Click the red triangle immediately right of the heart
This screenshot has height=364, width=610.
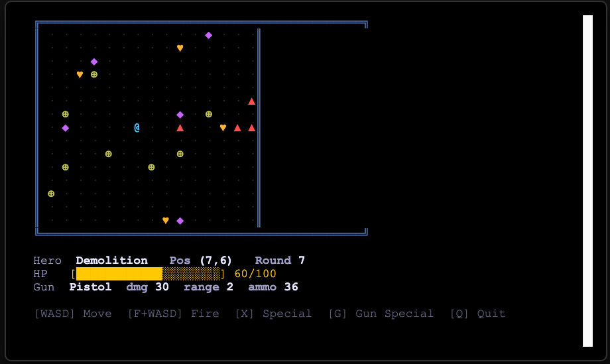[x=237, y=127]
